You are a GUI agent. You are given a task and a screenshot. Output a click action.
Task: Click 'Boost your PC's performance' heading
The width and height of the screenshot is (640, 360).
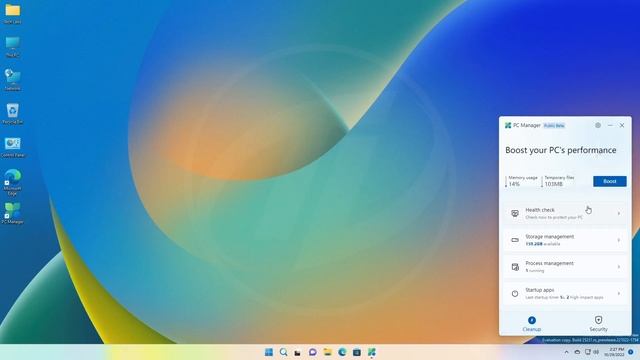[560, 150]
